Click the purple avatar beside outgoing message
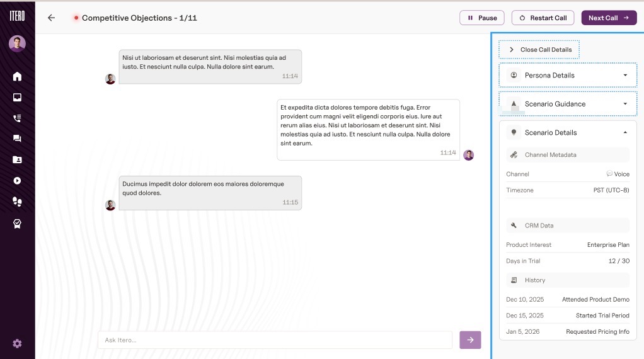644x359 pixels. tap(469, 155)
